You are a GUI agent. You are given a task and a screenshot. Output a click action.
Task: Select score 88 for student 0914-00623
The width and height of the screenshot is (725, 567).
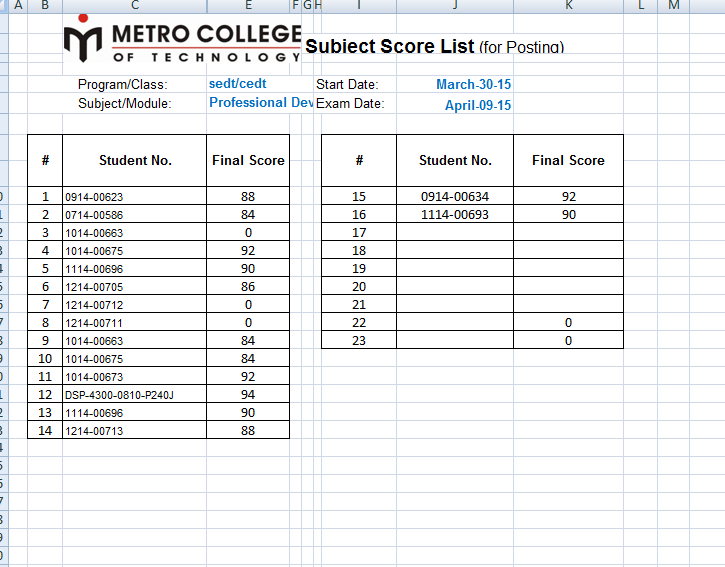coord(248,197)
